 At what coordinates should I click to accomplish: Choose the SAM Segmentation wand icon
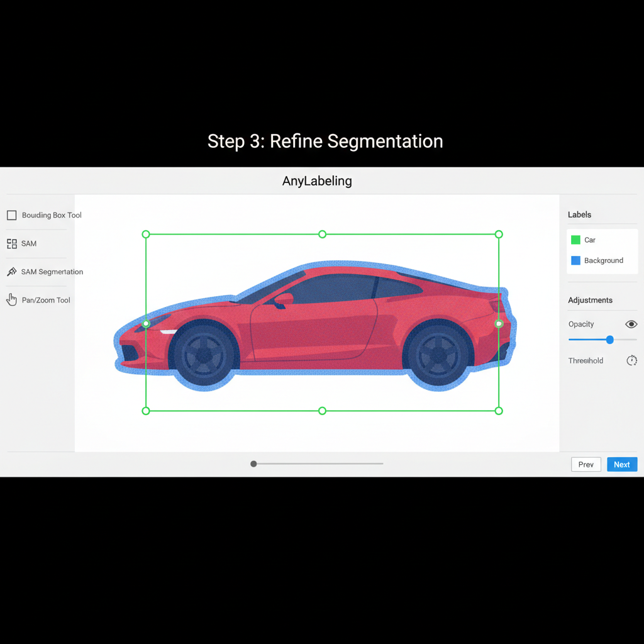tap(12, 272)
